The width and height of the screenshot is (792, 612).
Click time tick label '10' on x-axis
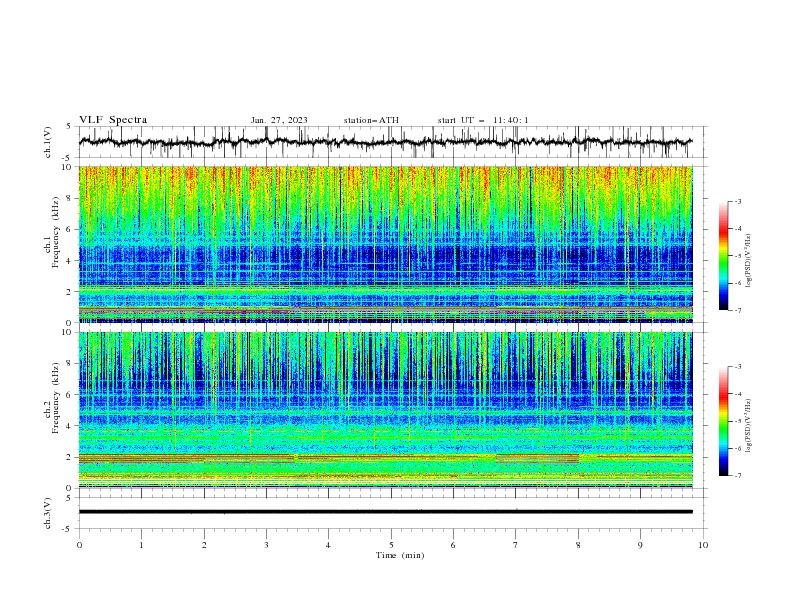click(703, 545)
